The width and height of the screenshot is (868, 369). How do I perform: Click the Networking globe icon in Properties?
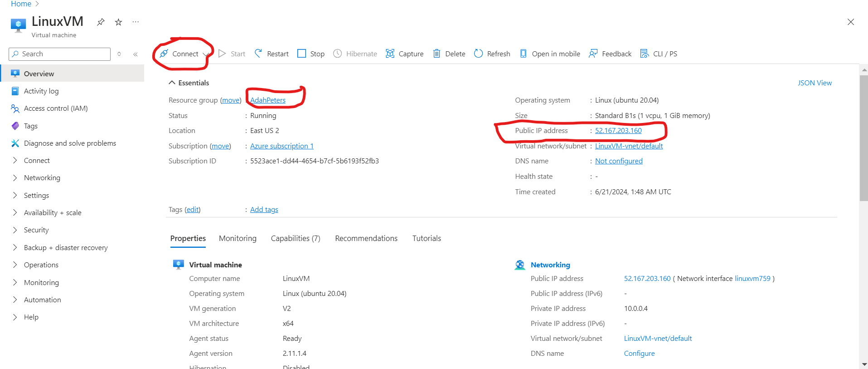(520, 265)
